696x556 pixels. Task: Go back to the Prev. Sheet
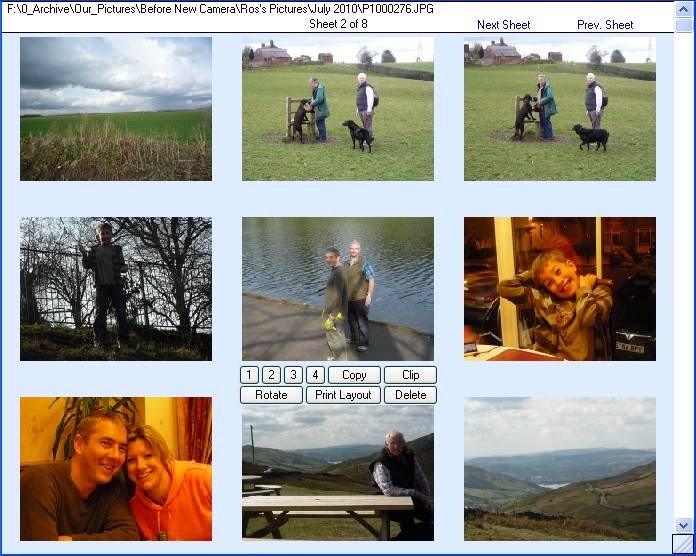(605, 25)
